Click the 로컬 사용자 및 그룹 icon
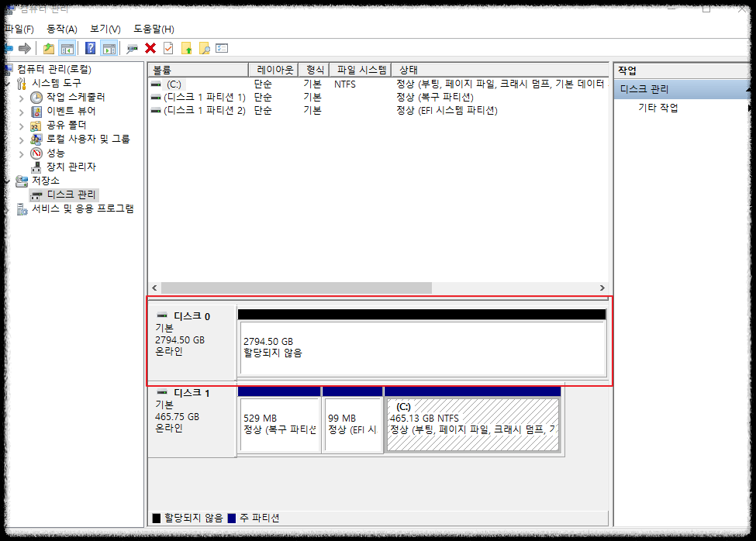 [36, 140]
